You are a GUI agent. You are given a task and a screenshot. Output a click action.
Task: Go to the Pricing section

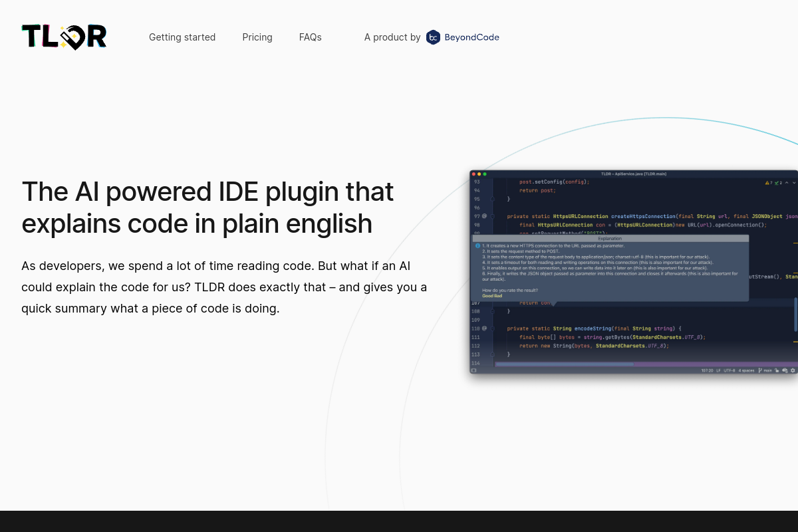pos(257,37)
